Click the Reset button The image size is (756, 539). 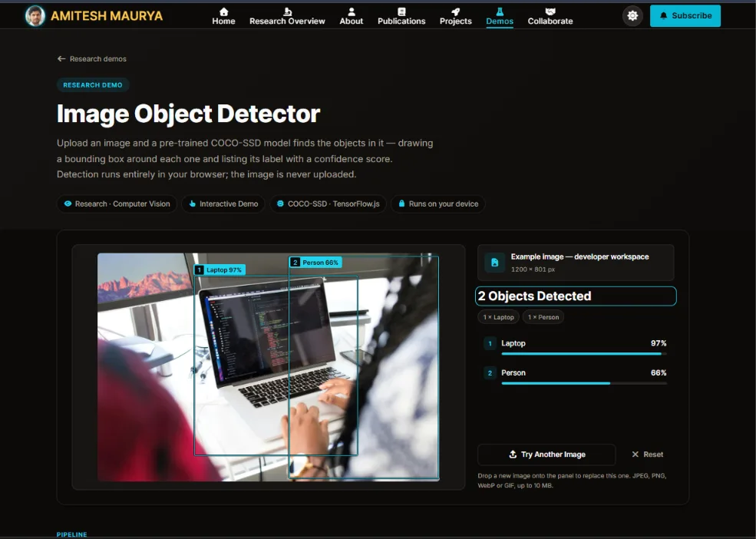(x=648, y=454)
